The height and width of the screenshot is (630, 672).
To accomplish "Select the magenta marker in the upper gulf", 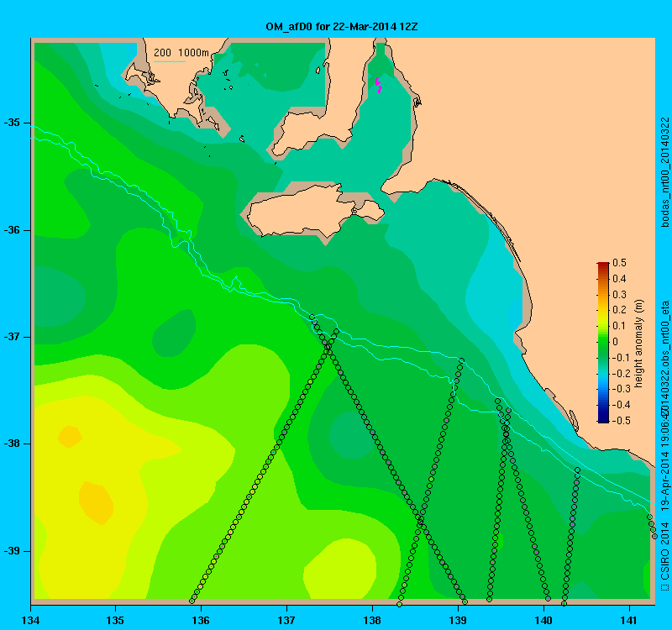I will 379,86.
